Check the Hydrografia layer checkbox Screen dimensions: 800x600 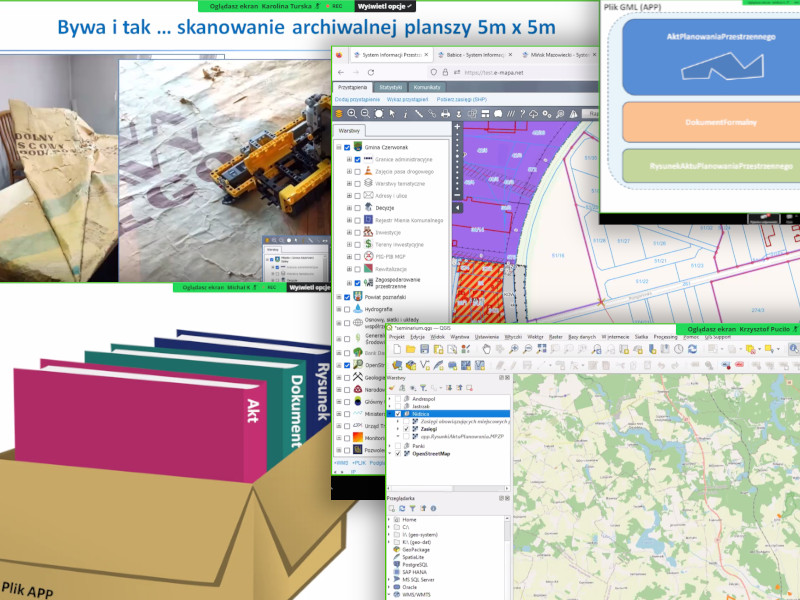tap(347, 309)
